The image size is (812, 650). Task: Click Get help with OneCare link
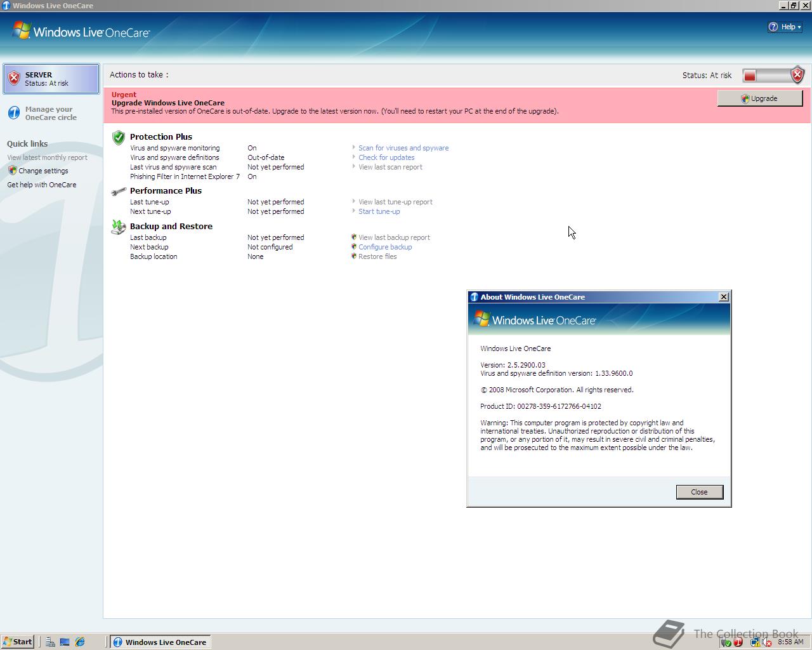[x=41, y=185]
